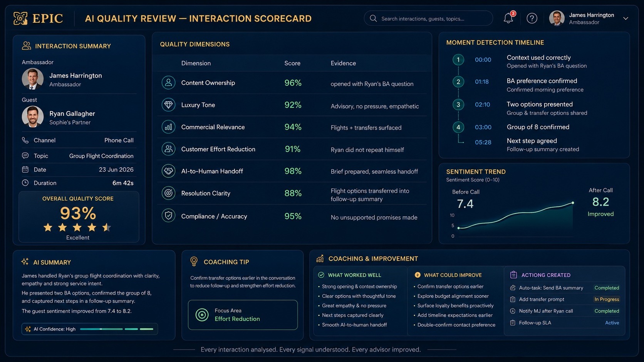Click the What Worked Well checkmark icon
This screenshot has height=362, width=644.
point(321,275)
